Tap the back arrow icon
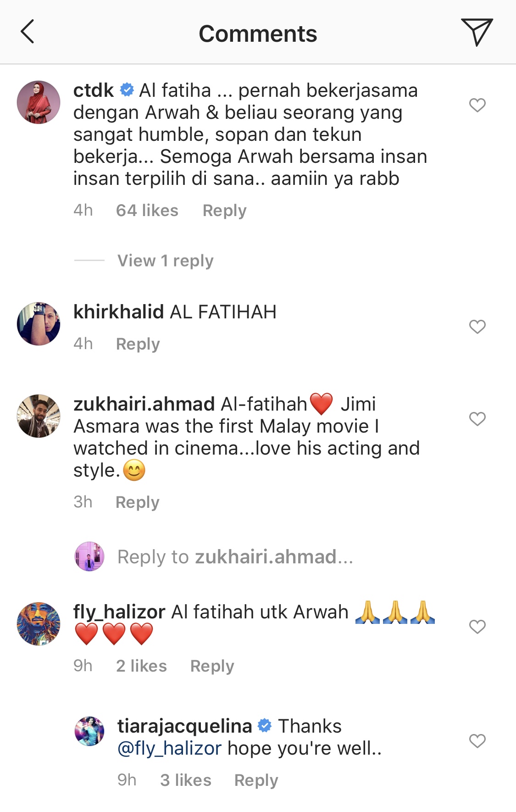The width and height of the screenshot is (516, 812). pos(28,32)
